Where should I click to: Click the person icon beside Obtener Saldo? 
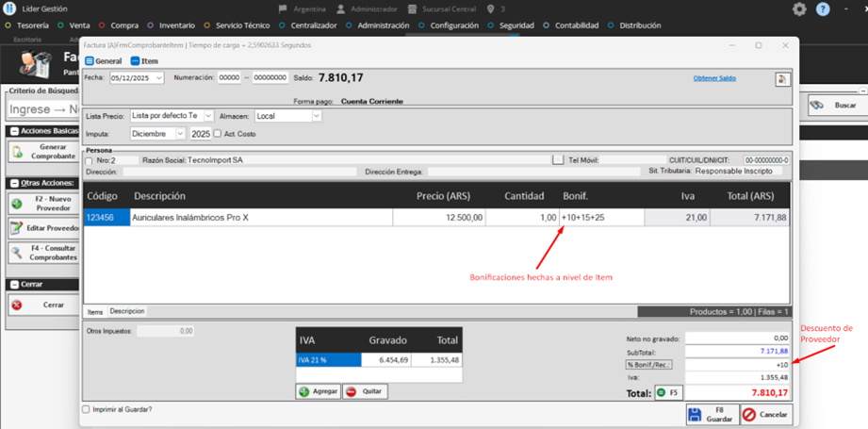(x=781, y=79)
